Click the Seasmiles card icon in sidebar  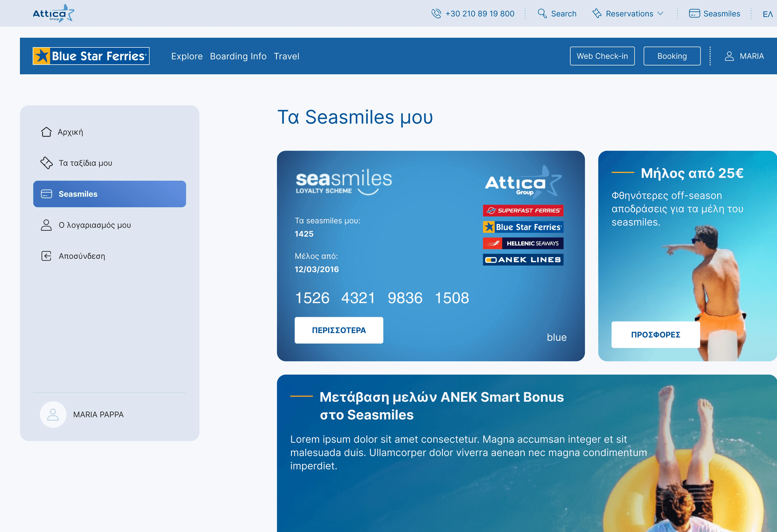(46, 194)
